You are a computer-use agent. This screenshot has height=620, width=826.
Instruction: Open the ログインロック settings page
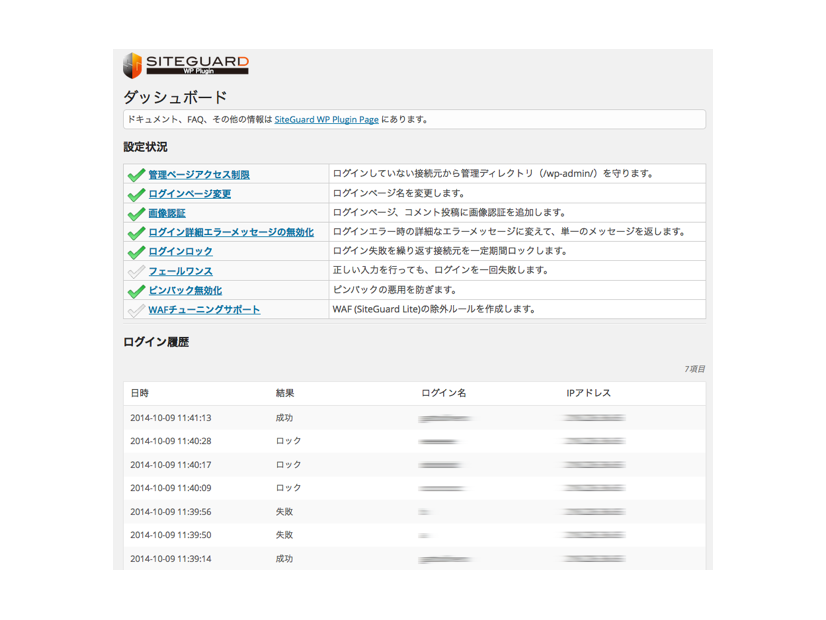pos(179,251)
